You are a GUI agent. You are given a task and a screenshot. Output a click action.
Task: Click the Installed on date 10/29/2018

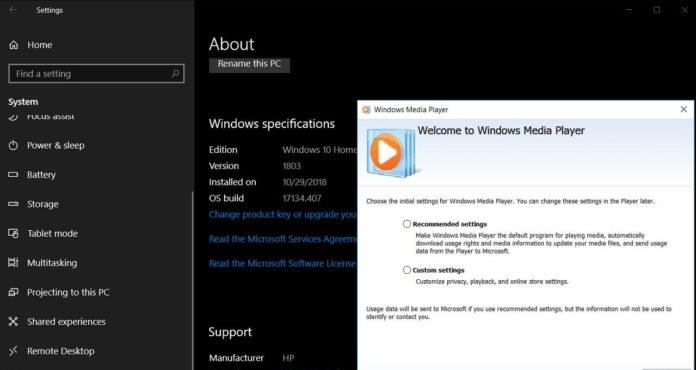(304, 182)
